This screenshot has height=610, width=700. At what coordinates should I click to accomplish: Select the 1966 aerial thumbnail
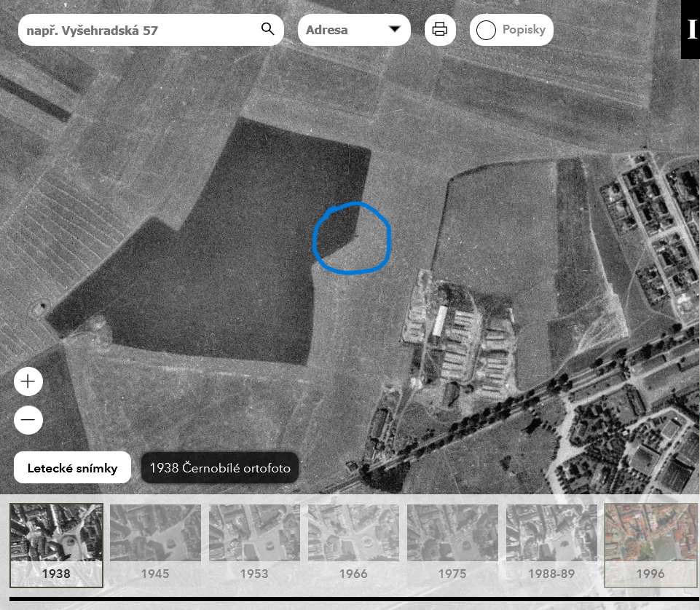click(353, 544)
